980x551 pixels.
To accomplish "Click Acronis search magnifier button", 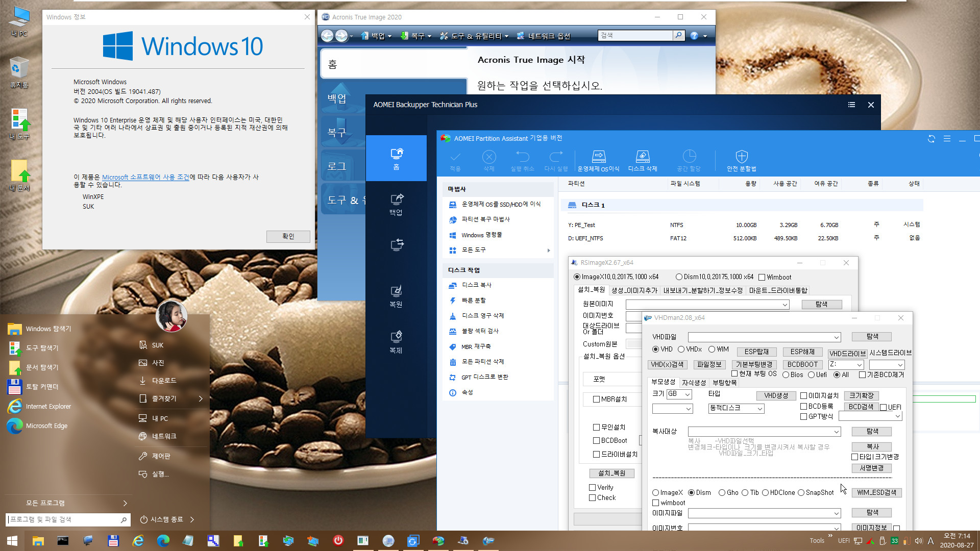I will tap(678, 35).
